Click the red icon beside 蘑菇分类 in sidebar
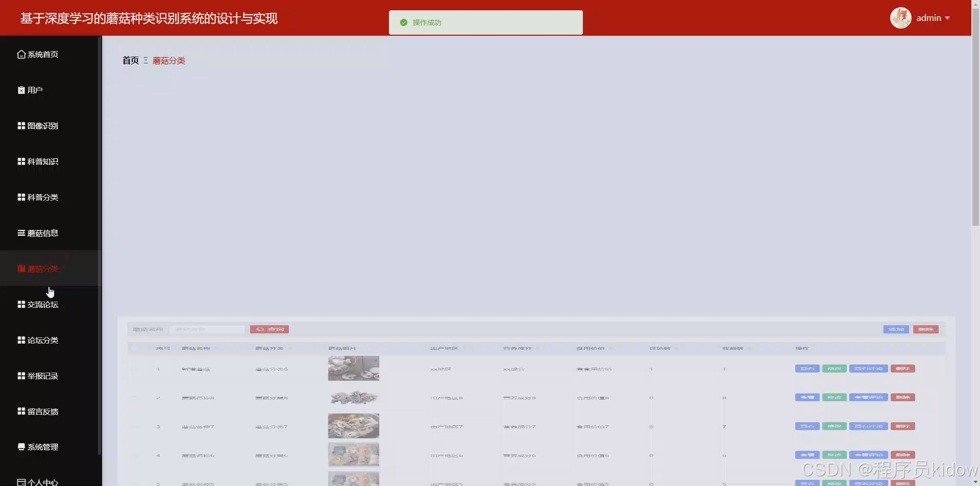980x486 pixels. point(21,269)
